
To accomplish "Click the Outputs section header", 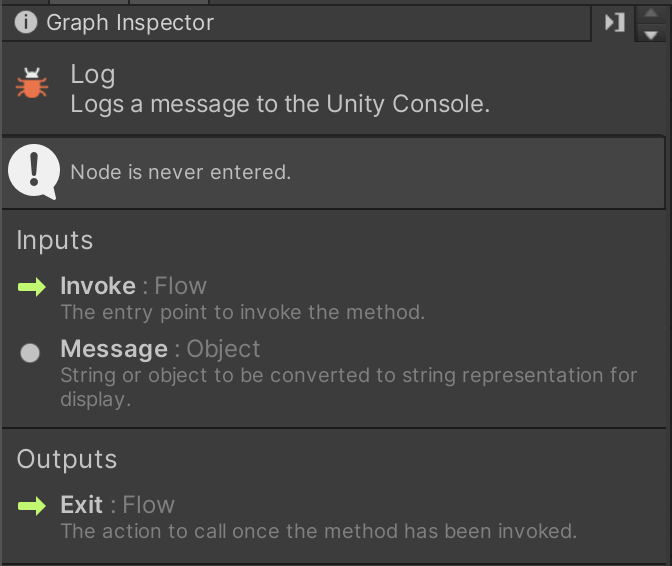I will click(67, 460).
